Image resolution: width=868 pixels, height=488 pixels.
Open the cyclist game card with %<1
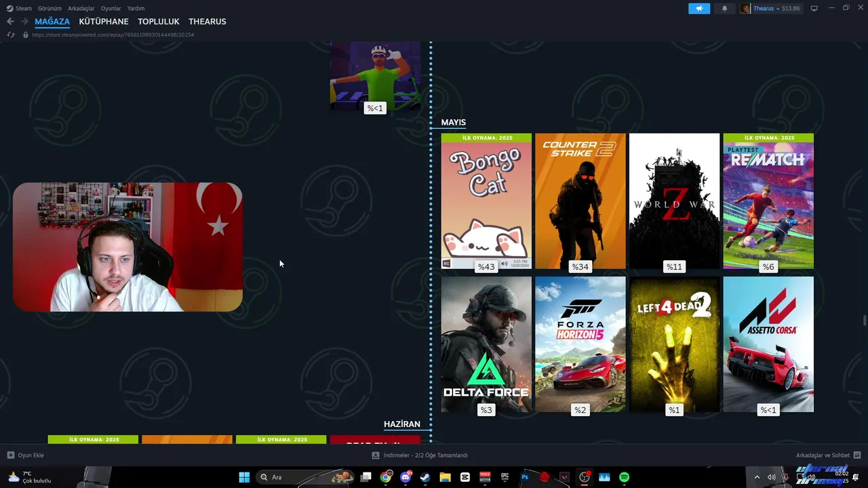[375, 76]
